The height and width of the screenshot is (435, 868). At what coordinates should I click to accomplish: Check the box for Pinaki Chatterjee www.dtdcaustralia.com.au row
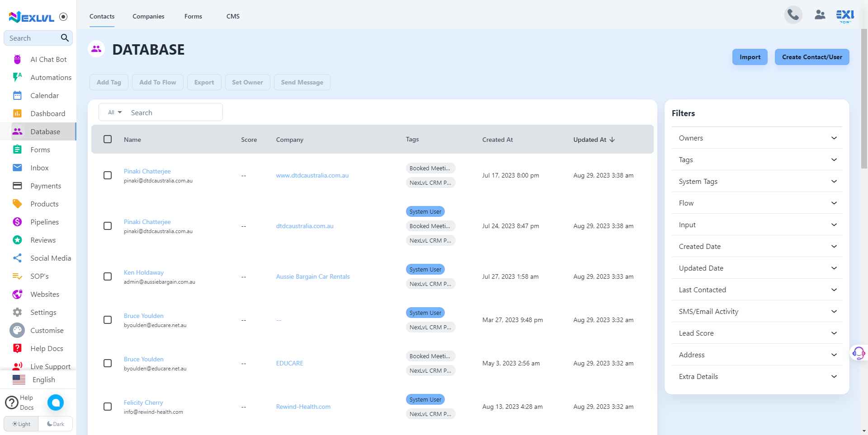(108, 175)
